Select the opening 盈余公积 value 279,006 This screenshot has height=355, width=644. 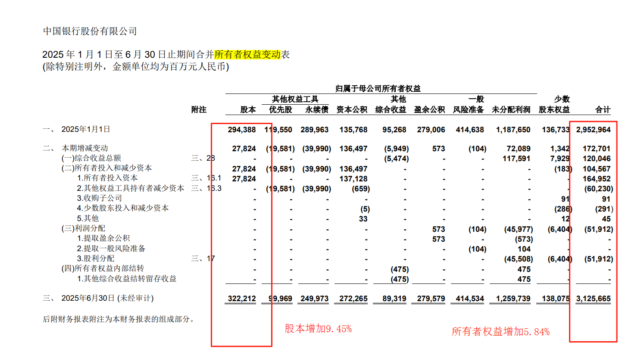431,130
